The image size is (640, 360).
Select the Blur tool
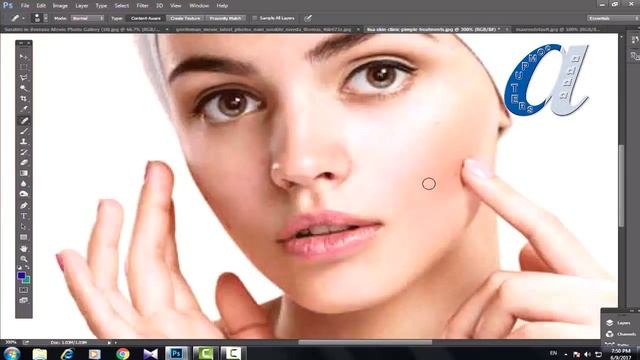click(23, 184)
